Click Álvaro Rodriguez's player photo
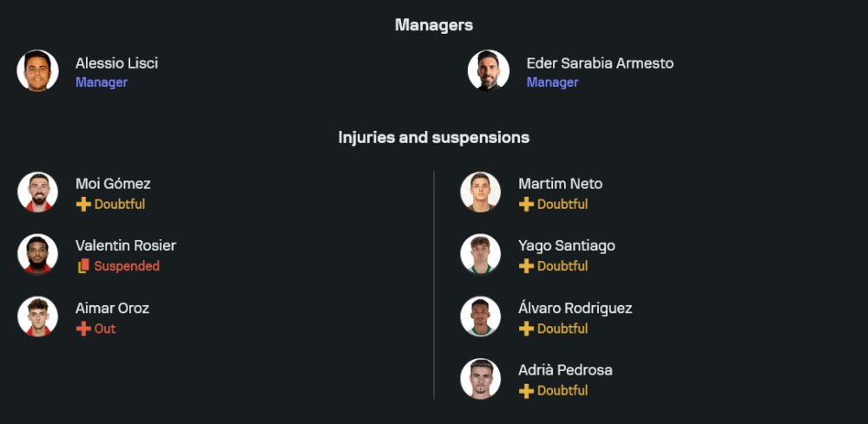Viewport: 868px width, 424px height. pyautogui.click(x=480, y=316)
